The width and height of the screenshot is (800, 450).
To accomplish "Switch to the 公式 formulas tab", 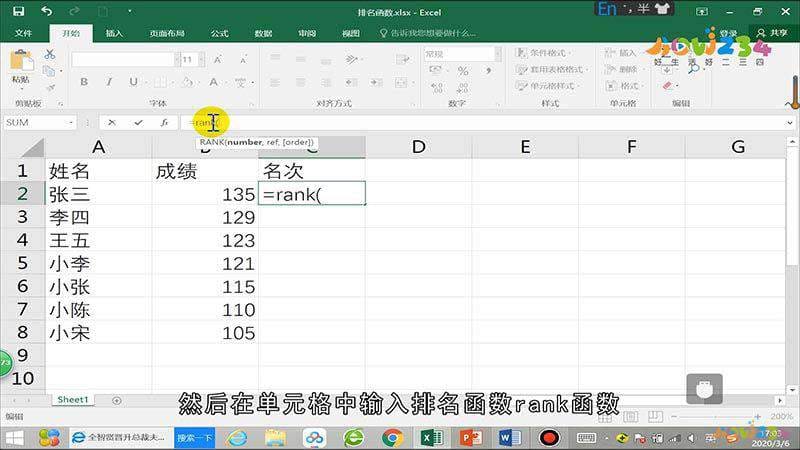I will [219, 33].
